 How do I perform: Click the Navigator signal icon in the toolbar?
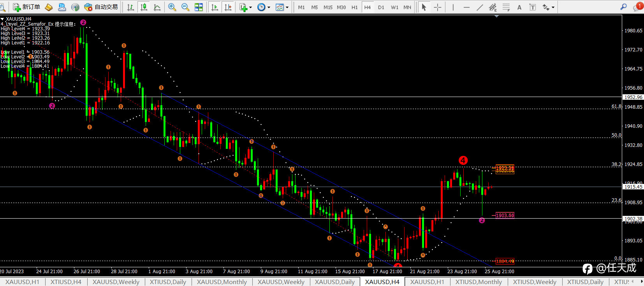[x=75, y=7]
